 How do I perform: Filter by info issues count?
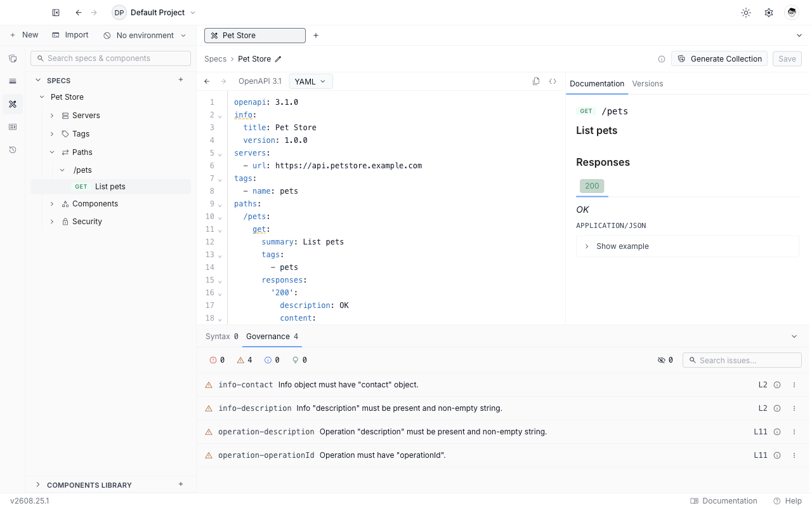point(272,360)
